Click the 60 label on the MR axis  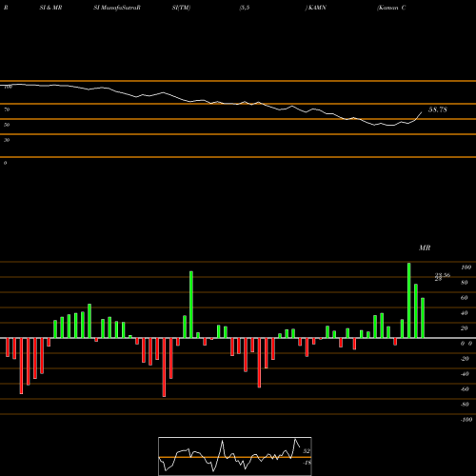[x=465, y=298]
